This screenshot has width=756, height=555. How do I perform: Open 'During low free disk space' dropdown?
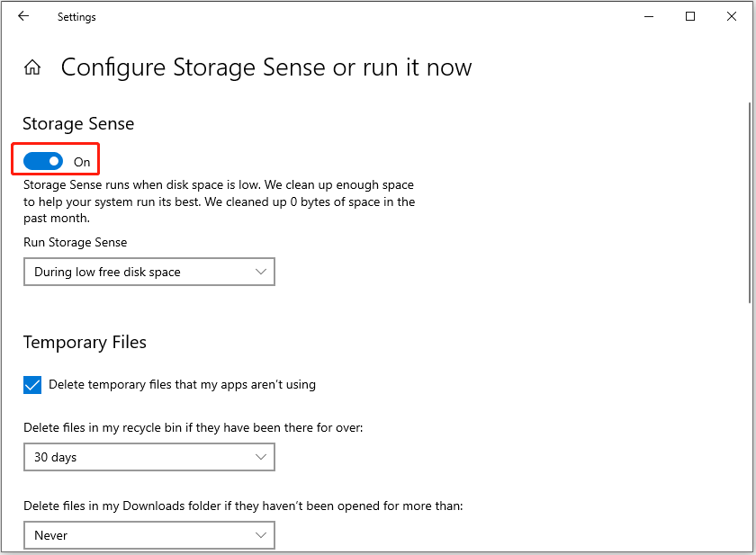[148, 272]
